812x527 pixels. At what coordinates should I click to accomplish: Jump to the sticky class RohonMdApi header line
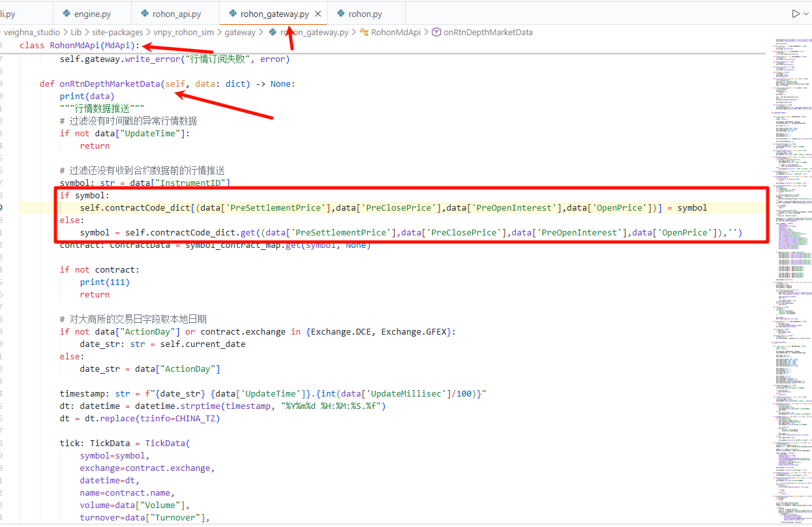pyautogui.click(x=80, y=46)
